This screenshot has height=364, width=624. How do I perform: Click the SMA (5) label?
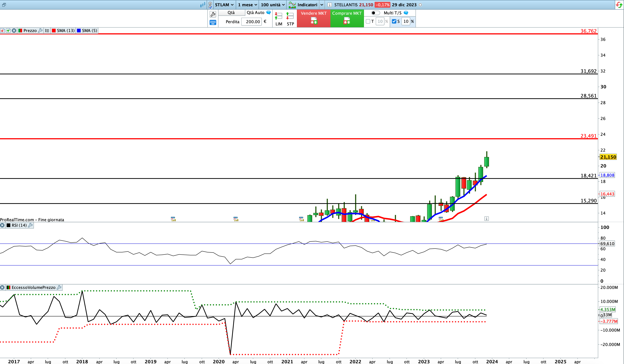coord(89,30)
